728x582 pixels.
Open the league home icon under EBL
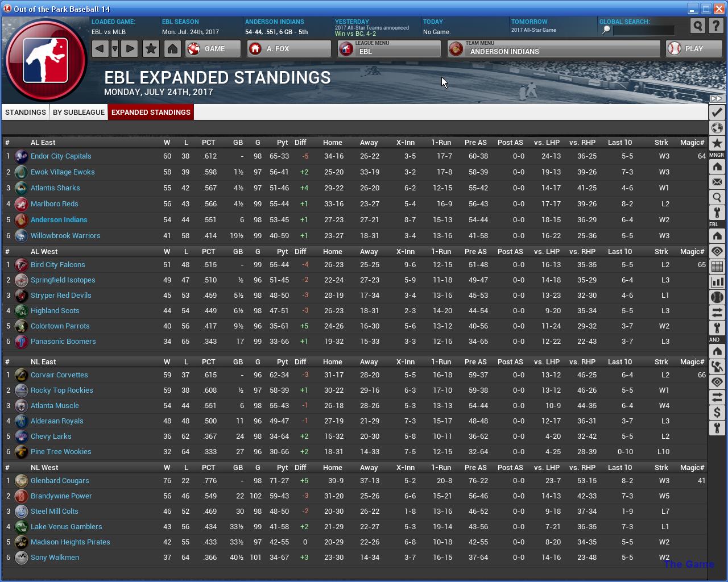click(717, 236)
